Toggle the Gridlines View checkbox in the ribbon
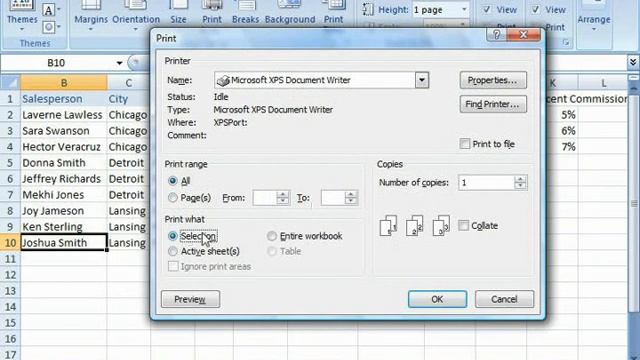 point(487,9)
